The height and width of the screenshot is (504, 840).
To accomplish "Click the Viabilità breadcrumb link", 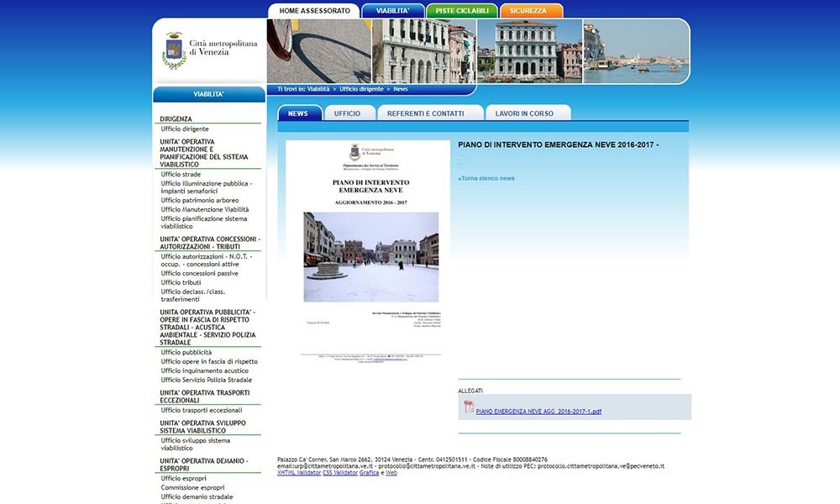I will point(318,89).
